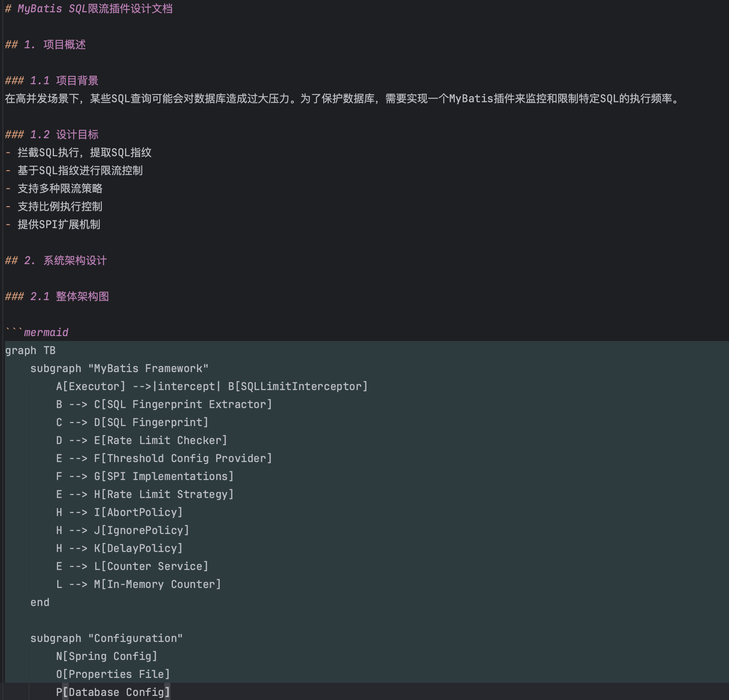Click the '支持多种限流策略' list item
Screen dimensions: 729x700
tap(60, 188)
